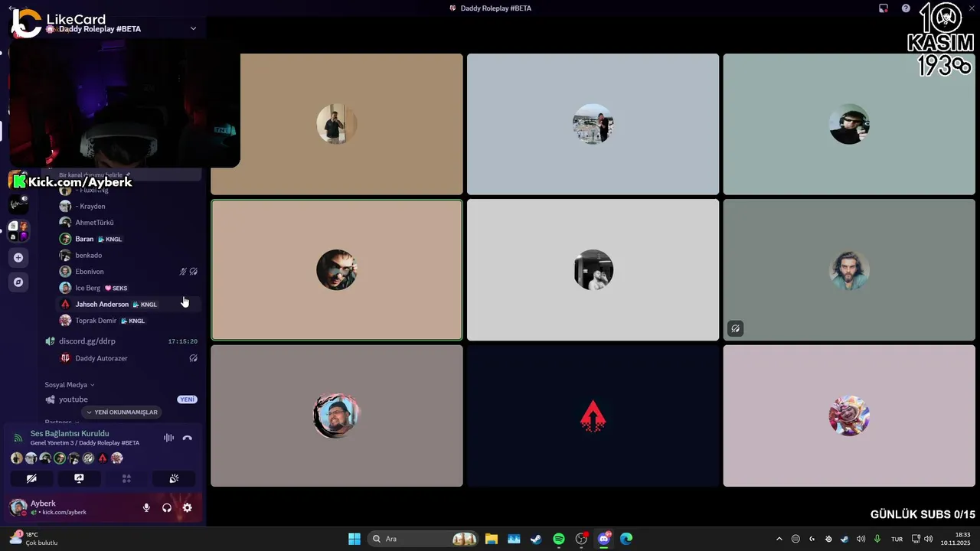980x551 pixels.
Task: Select AhmetTürkü in voice list
Action: 129,223
